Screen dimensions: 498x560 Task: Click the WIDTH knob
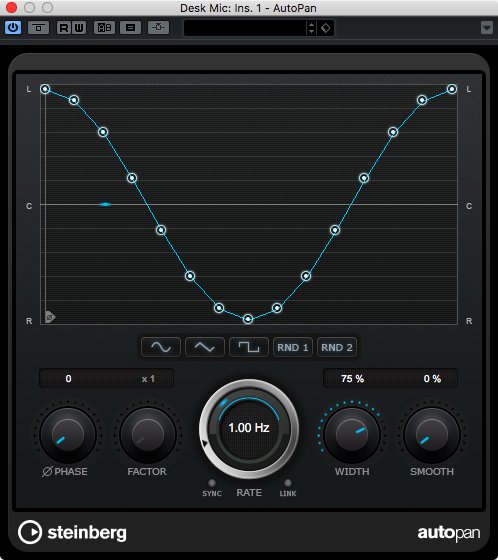tap(352, 435)
